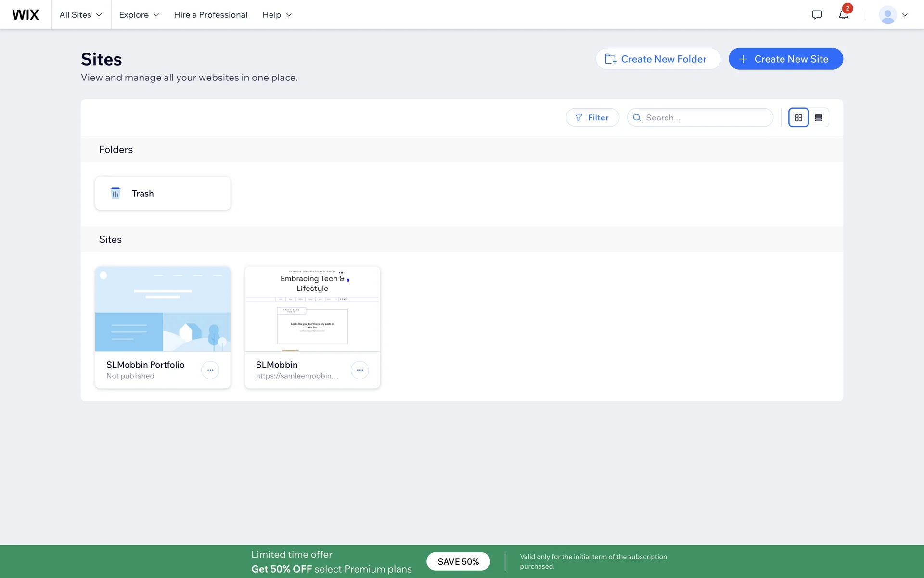Expand account menu chevron

(x=905, y=15)
